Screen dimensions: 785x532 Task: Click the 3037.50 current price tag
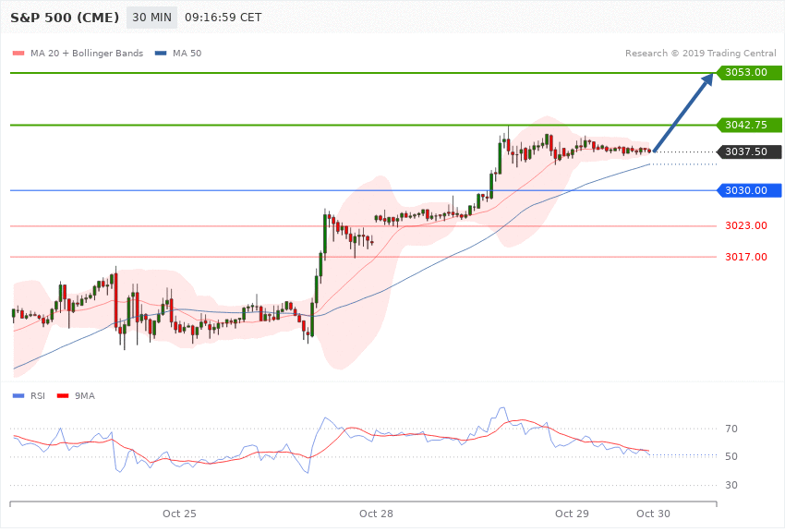click(750, 151)
